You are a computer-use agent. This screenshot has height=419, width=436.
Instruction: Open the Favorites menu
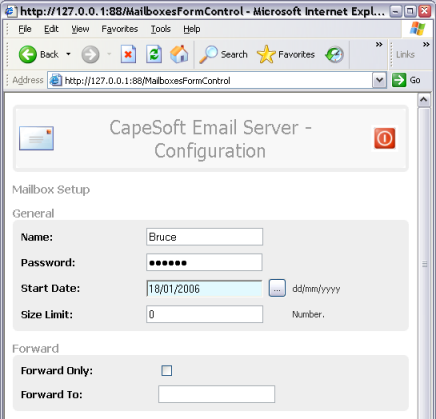point(120,29)
